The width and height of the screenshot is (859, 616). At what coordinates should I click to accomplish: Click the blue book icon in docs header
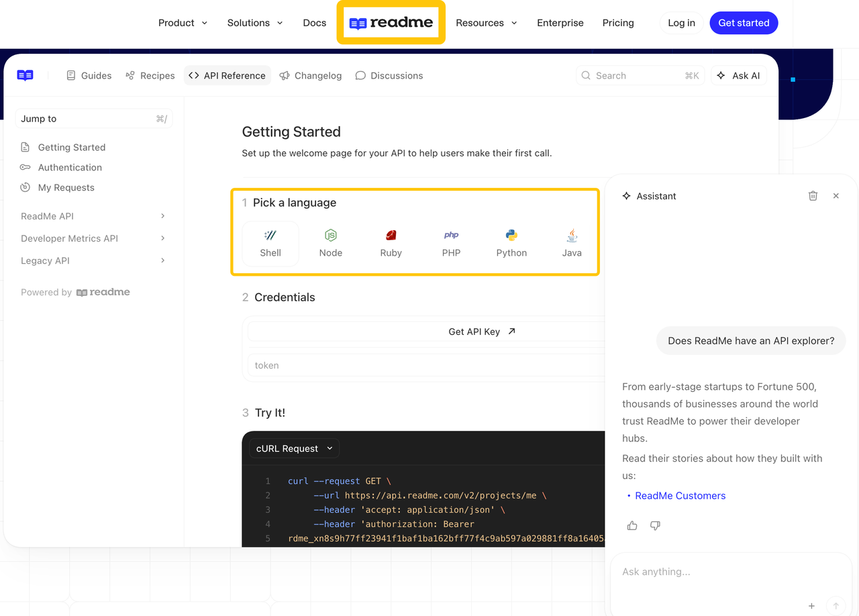(26, 76)
